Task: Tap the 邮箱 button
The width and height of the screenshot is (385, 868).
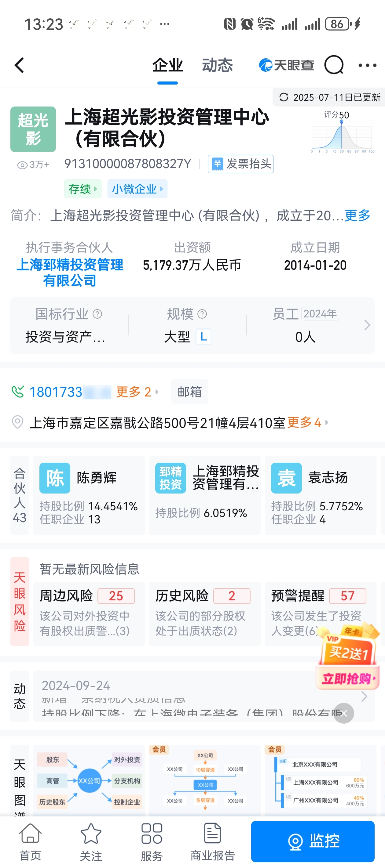Action: coord(190,392)
